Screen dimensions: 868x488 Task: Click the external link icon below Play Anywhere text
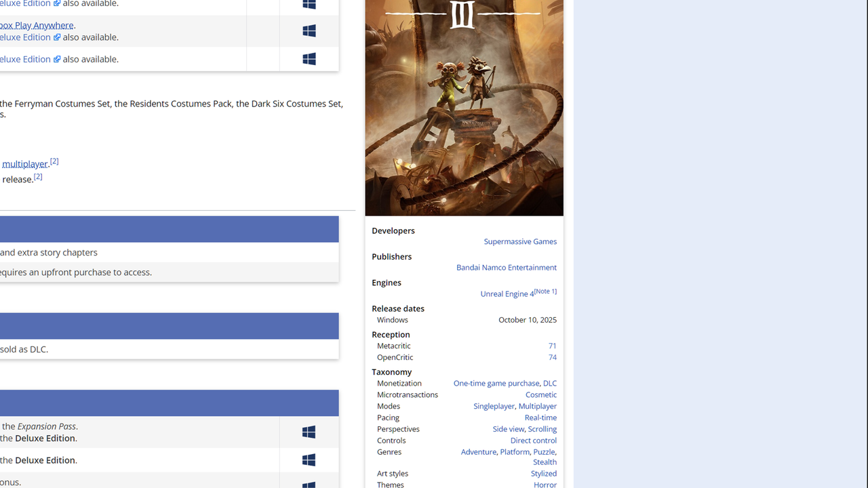(x=57, y=37)
